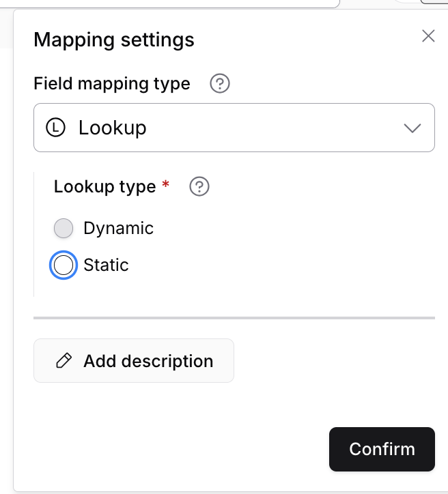Open the Field mapping type dropdown
This screenshot has height=494, width=448.
pyautogui.click(x=234, y=128)
